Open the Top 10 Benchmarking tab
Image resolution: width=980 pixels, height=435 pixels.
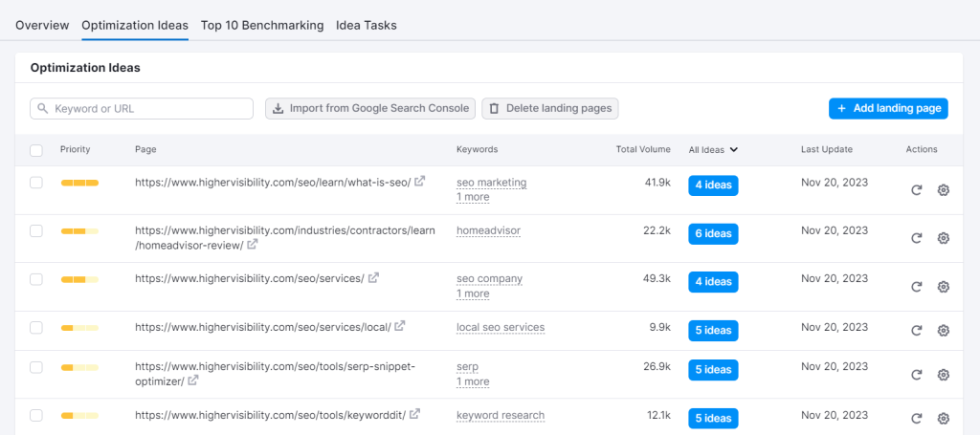tap(262, 25)
